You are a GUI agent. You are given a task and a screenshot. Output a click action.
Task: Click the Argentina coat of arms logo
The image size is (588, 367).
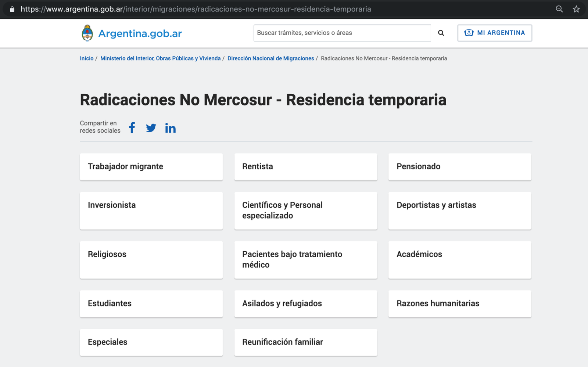(87, 33)
